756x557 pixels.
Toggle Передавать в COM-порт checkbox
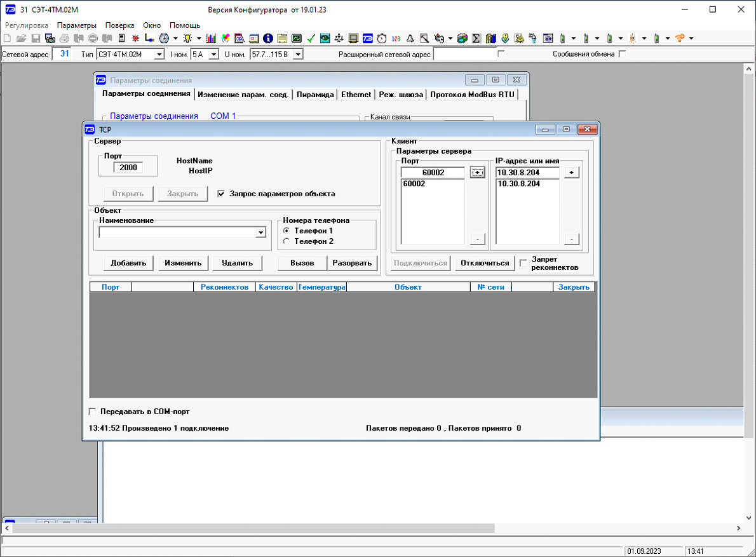(93, 412)
